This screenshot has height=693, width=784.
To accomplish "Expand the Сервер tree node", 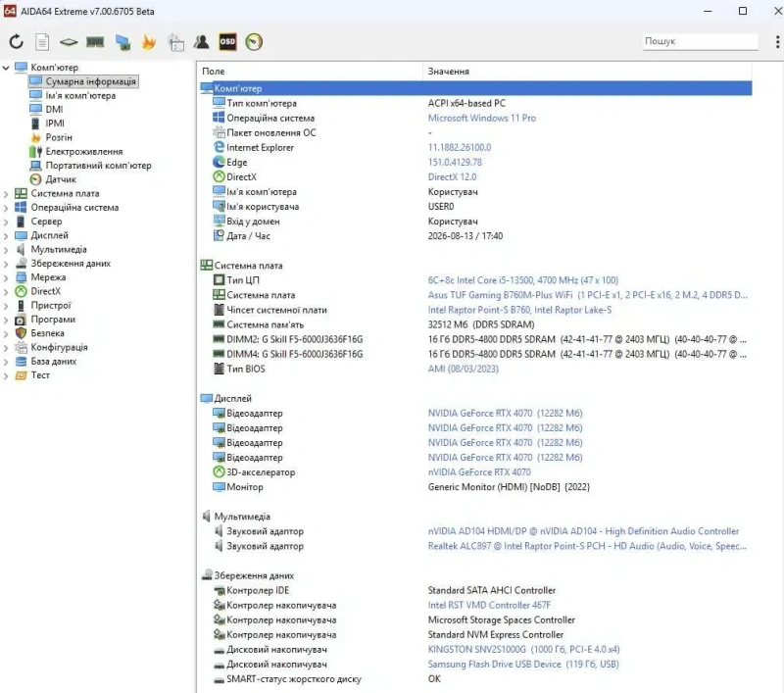I will [6, 222].
